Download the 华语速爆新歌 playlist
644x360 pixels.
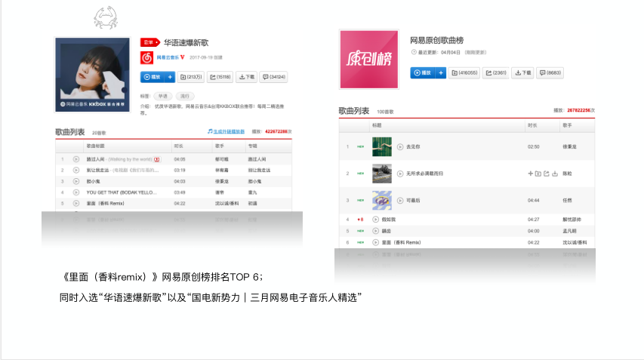[x=247, y=77]
